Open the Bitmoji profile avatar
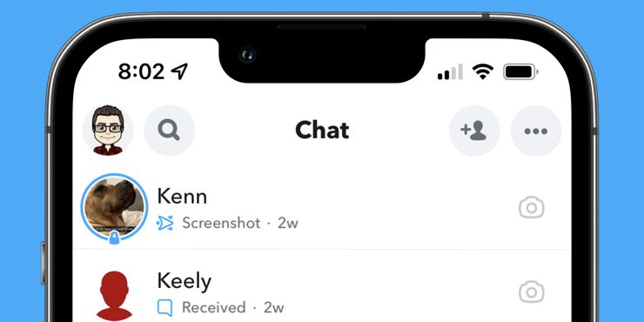644x322 pixels. (x=108, y=131)
